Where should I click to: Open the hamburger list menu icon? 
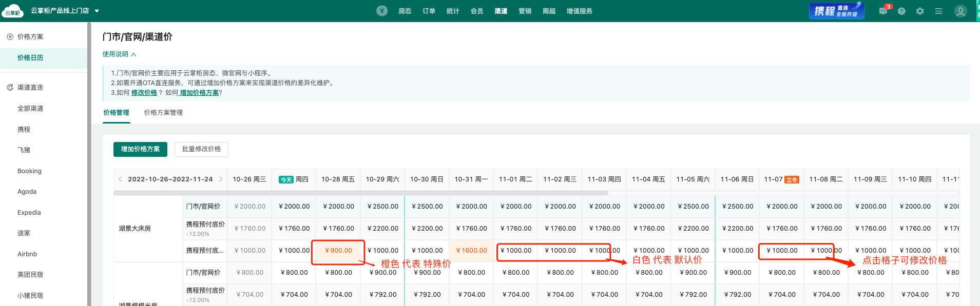(938, 11)
